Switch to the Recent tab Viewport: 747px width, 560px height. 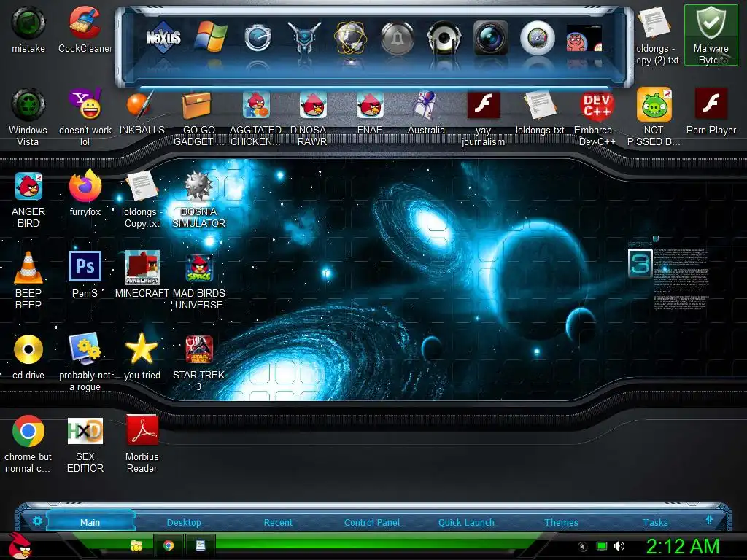278,522
